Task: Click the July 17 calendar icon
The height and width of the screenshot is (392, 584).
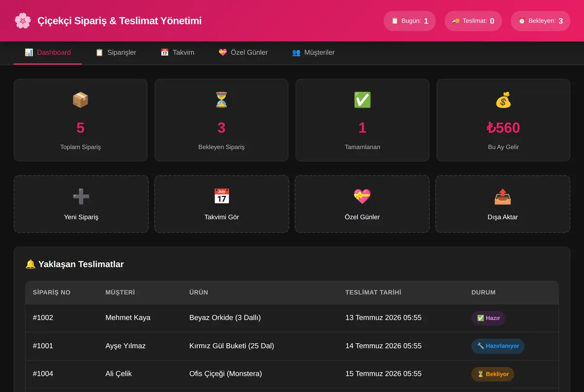Action: [x=221, y=196]
